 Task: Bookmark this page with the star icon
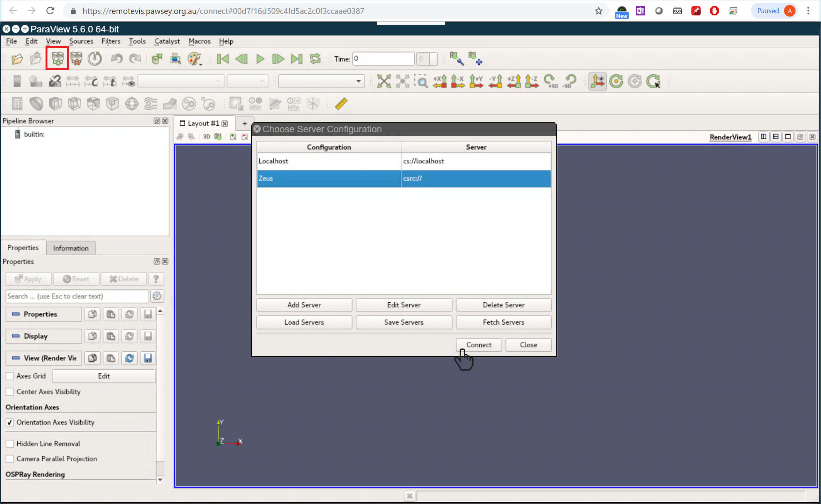(x=598, y=11)
